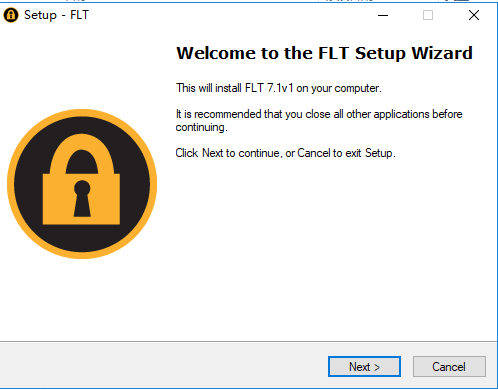Viewport: 498px width, 390px height.
Task: Click the large FLT padlock logo
Action: click(x=82, y=184)
